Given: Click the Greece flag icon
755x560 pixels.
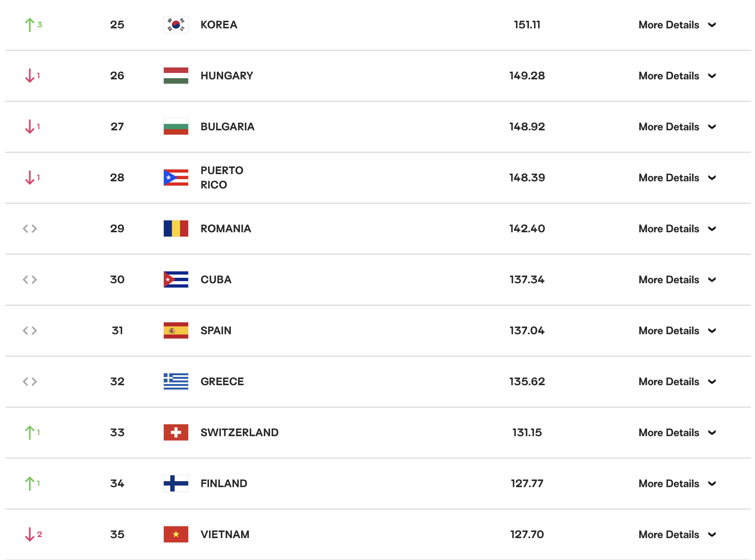Looking at the screenshot, I should click(176, 382).
